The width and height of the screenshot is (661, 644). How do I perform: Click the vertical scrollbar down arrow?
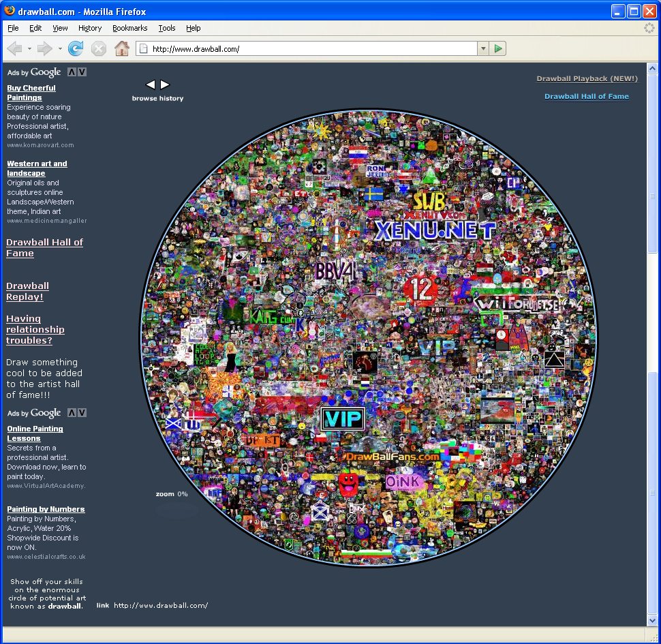coord(652,620)
